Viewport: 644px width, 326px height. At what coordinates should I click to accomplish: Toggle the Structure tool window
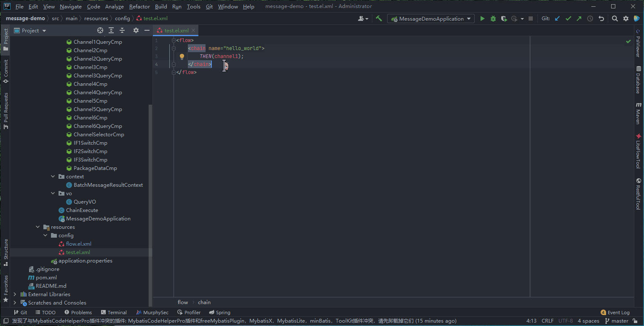[6, 252]
